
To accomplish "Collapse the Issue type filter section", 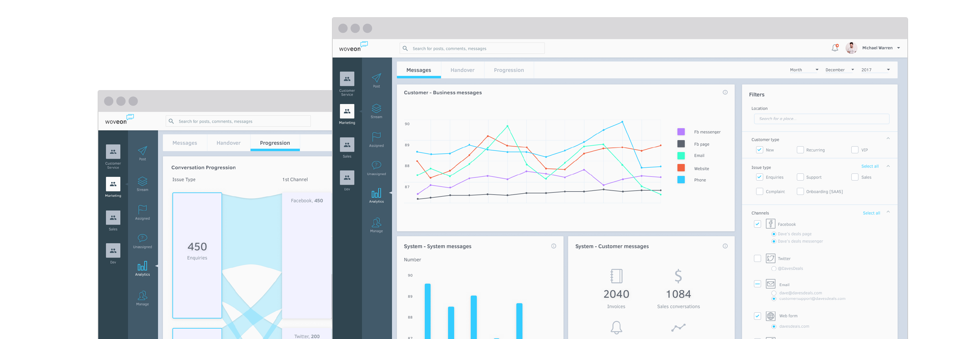I will pyautogui.click(x=888, y=166).
